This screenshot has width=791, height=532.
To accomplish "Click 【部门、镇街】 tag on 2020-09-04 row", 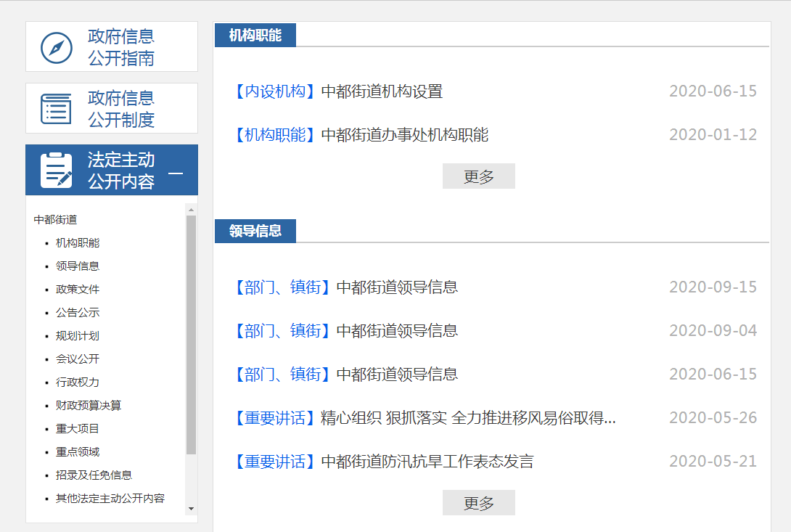I will click(x=282, y=331).
